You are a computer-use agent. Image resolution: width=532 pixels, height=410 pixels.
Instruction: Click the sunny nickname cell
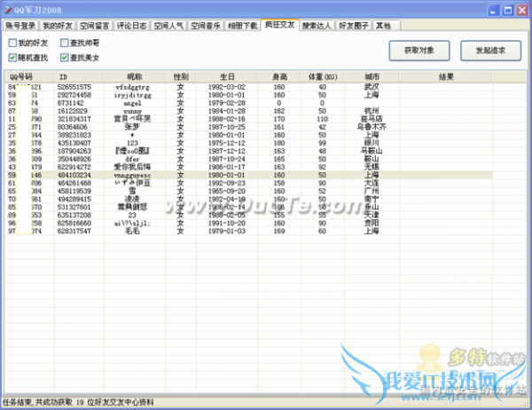(132, 111)
